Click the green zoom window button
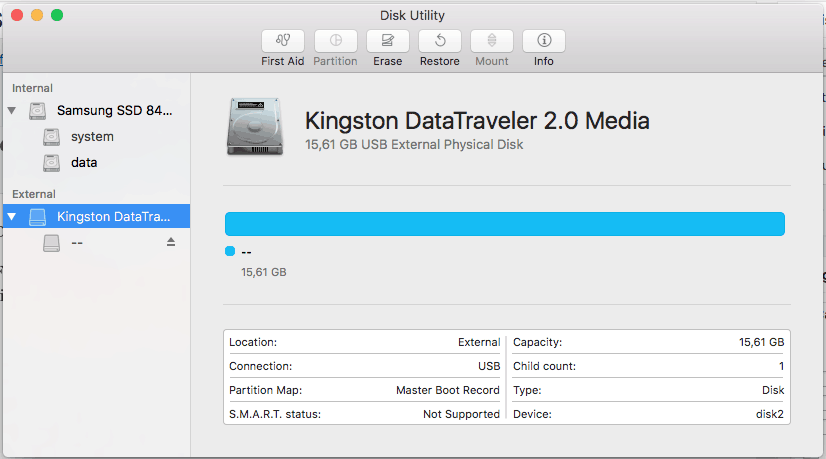The width and height of the screenshot is (826, 459). [x=57, y=15]
